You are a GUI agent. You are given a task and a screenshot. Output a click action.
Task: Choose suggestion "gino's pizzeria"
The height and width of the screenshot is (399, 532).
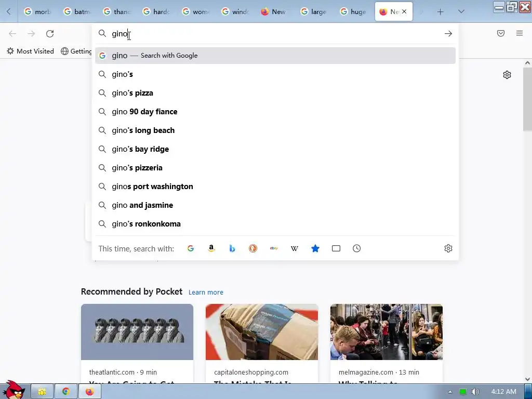coord(275,168)
